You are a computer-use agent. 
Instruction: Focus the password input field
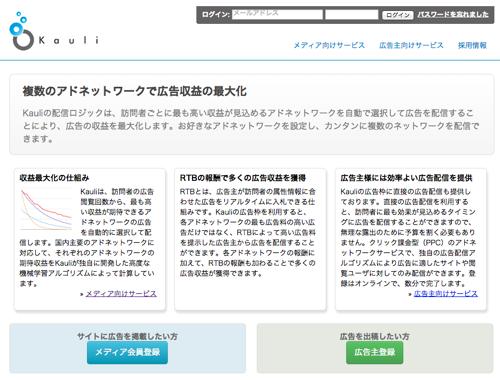click(x=352, y=15)
